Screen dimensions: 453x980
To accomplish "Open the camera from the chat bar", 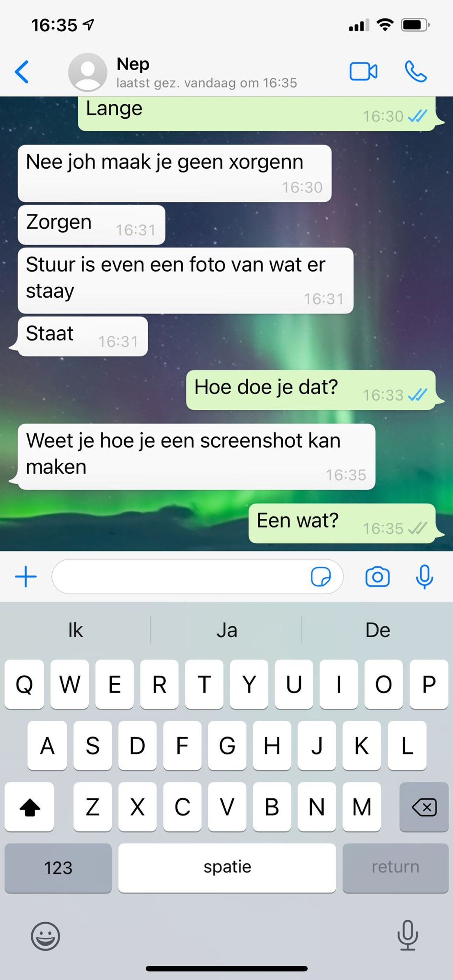I will (377, 577).
